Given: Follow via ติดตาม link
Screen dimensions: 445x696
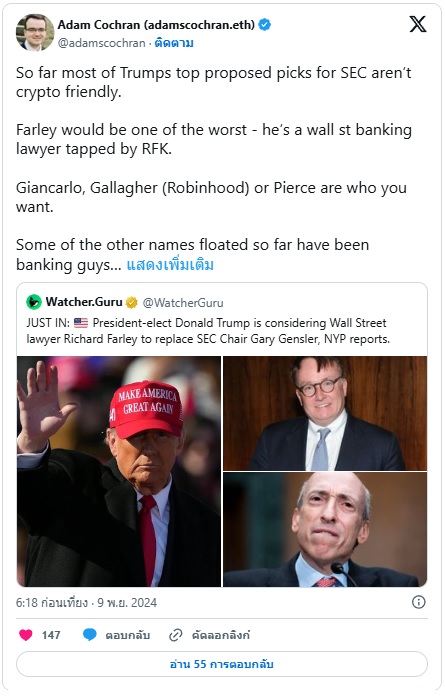Looking at the screenshot, I should 174,43.
